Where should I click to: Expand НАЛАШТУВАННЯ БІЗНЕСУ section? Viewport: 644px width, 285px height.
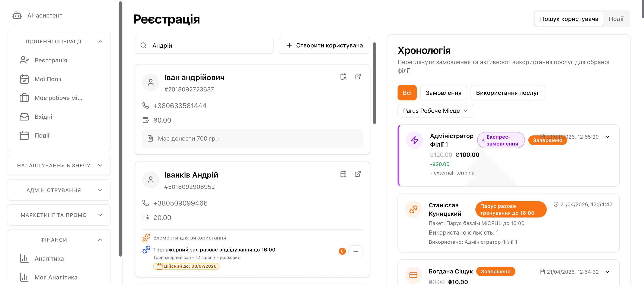(x=100, y=165)
